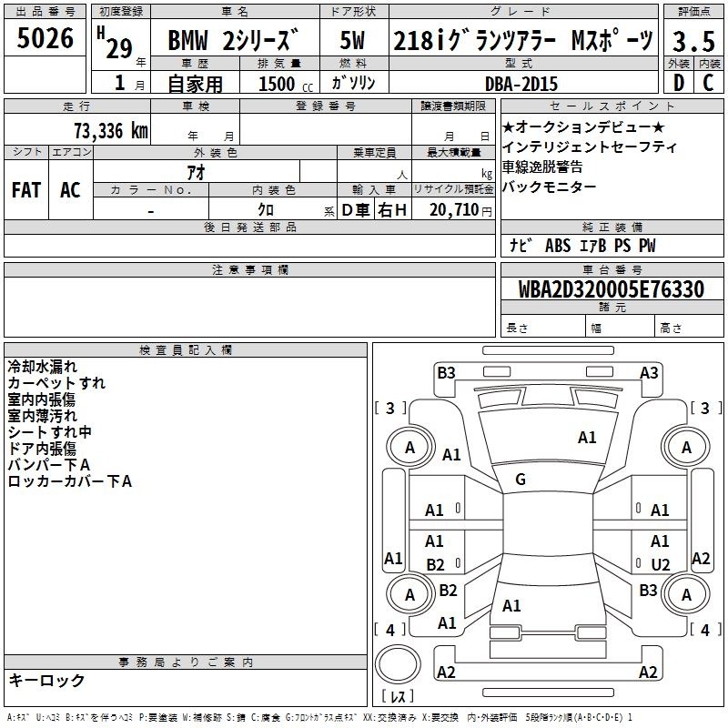Click the interior grade C cell
The image size is (728, 728).
(708, 82)
